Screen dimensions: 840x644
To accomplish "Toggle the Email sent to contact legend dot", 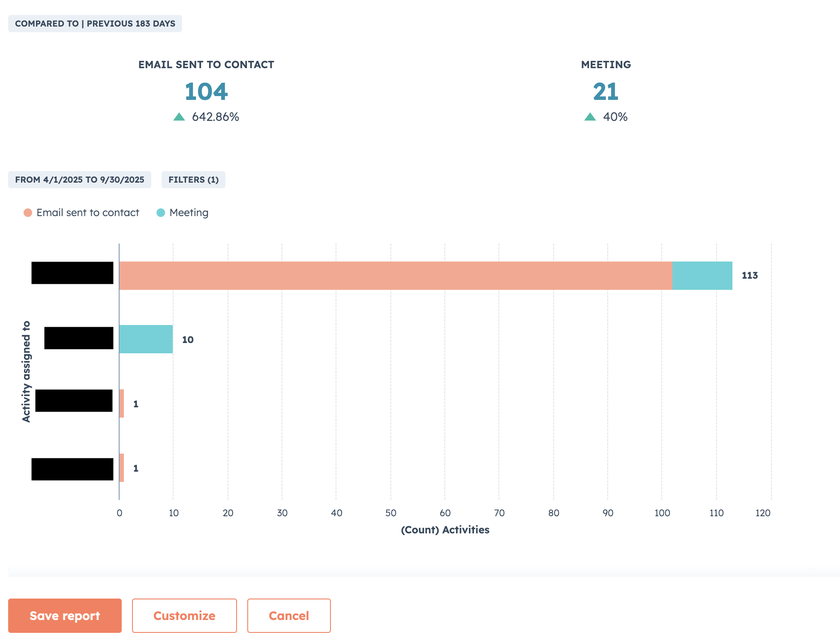I will pos(28,213).
